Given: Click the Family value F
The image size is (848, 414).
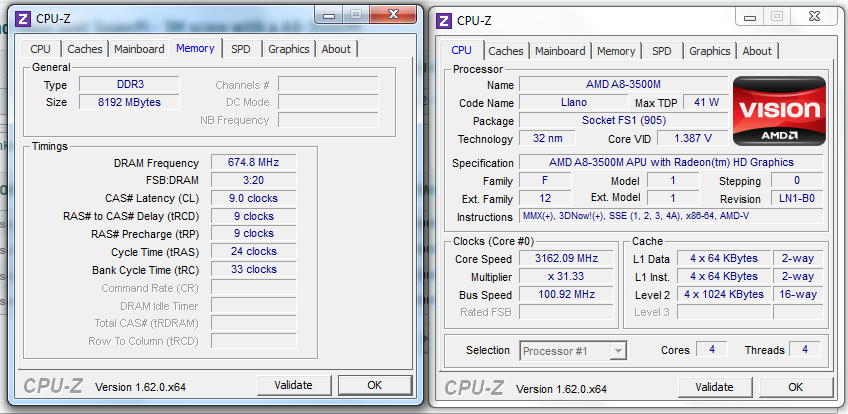Looking at the screenshot, I should tap(545, 181).
